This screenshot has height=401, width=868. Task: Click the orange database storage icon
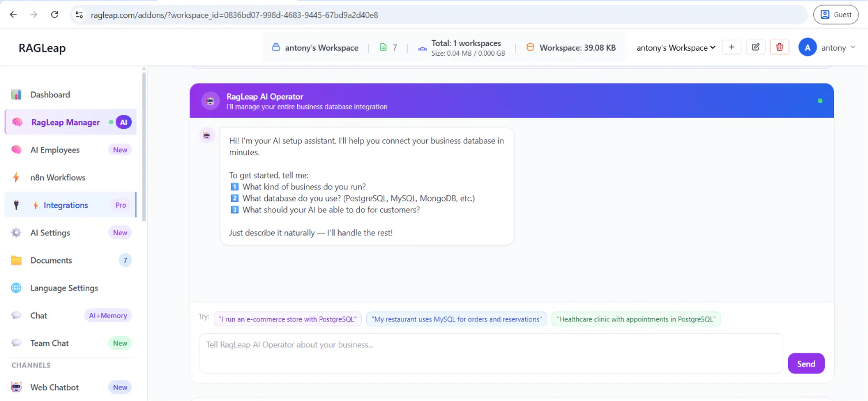[530, 48]
